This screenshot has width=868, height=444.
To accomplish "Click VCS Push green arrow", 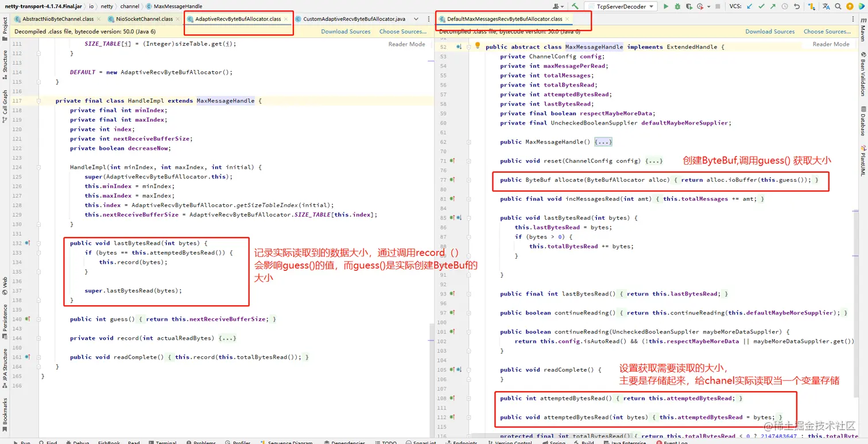I will [773, 6].
